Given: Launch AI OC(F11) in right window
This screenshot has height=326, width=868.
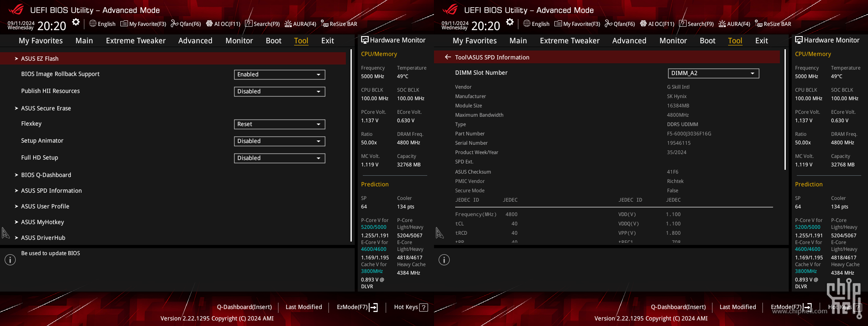Looking at the screenshot, I should (657, 24).
